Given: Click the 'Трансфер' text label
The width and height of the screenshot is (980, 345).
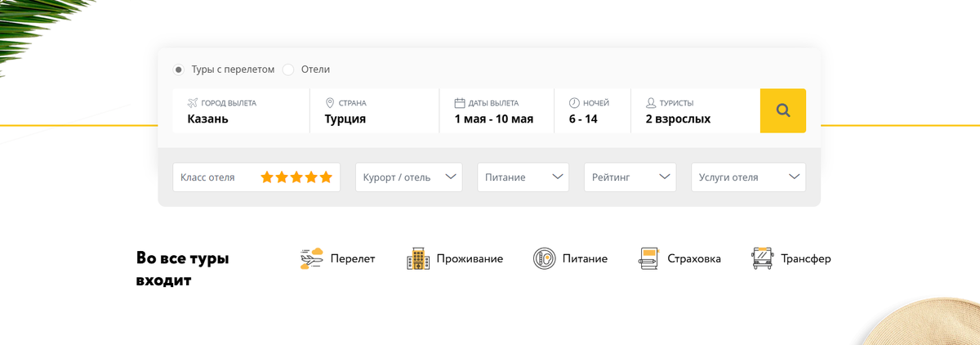Looking at the screenshot, I should click(806, 259).
